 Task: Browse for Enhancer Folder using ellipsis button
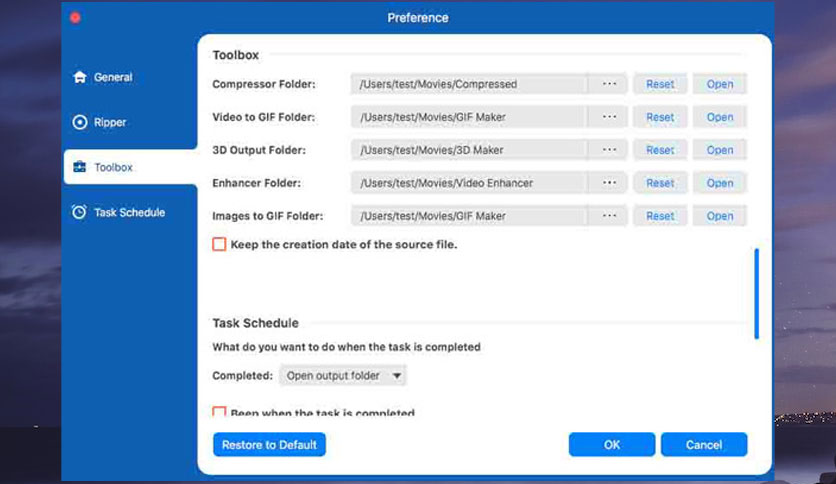coord(609,183)
